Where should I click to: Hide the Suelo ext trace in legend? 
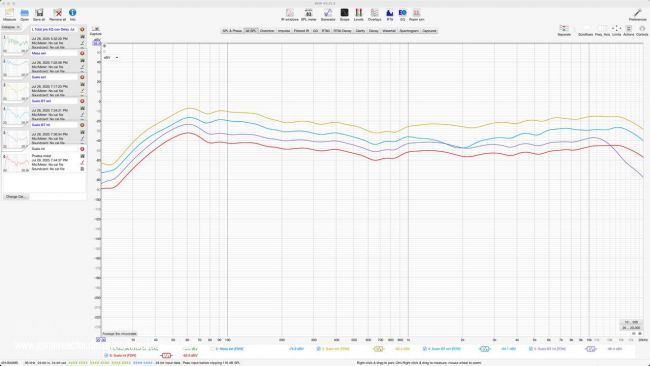coord(318,349)
